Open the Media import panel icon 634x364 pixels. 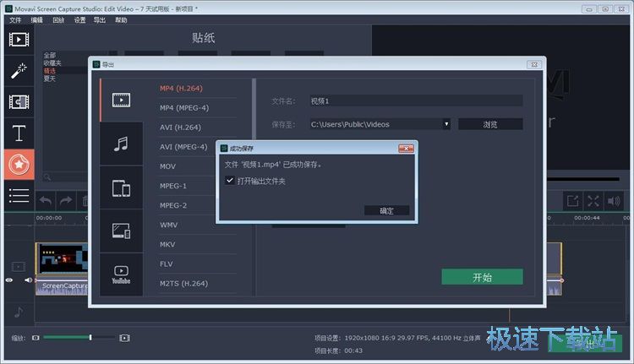point(19,40)
